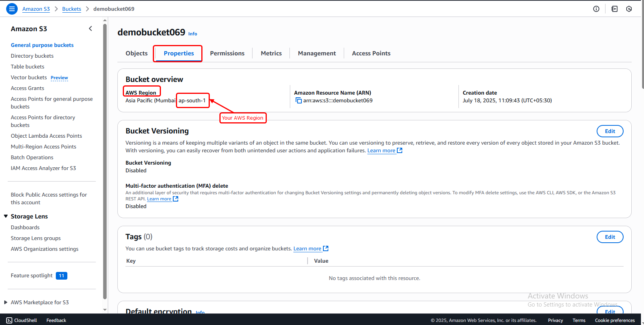Open the Permissions tab
Viewport: 644px width, 325px height.
[227, 53]
